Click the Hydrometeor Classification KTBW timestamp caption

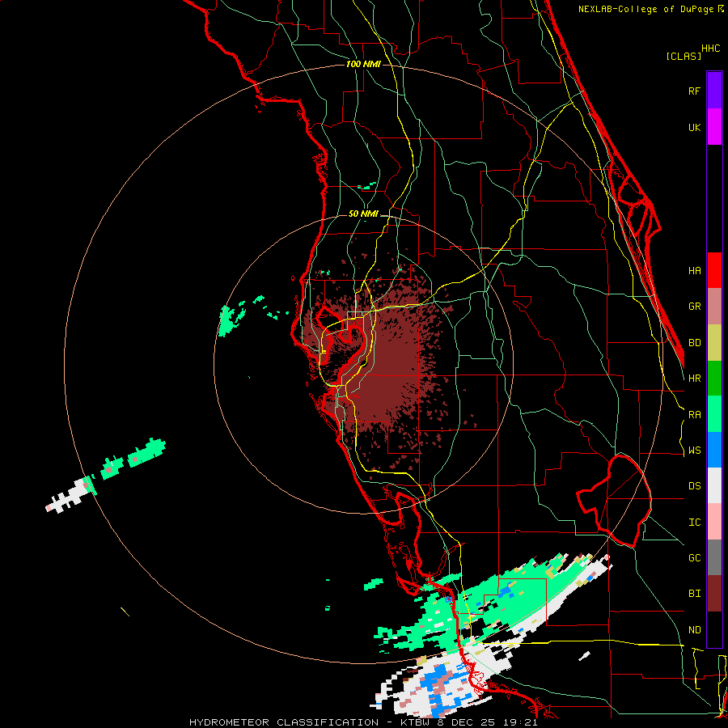(363, 722)
